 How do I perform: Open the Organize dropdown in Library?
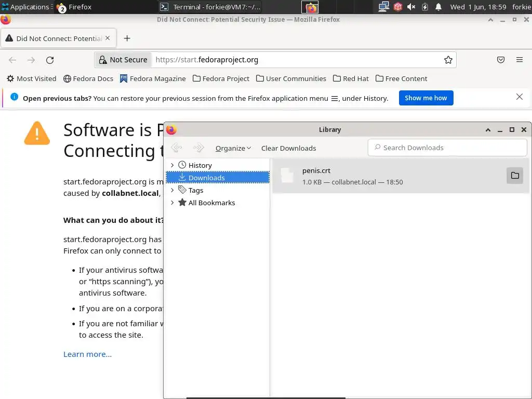(233, 148)
